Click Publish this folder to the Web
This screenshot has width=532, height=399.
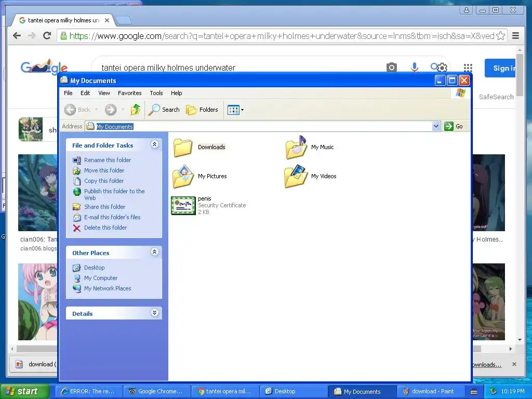tap(114, 194)
